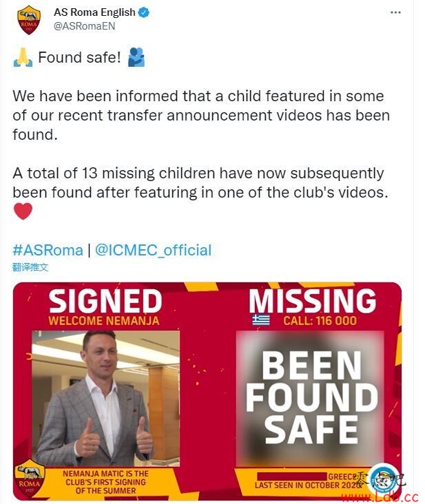Open the attached tweet image
This screenshot has height=504, width=425.
click(x=207, y=391)
